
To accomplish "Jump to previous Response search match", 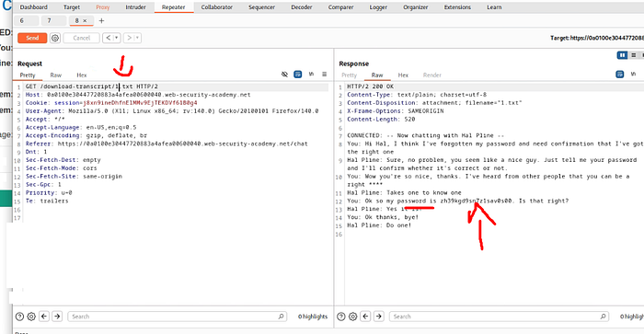I will 365,317.
